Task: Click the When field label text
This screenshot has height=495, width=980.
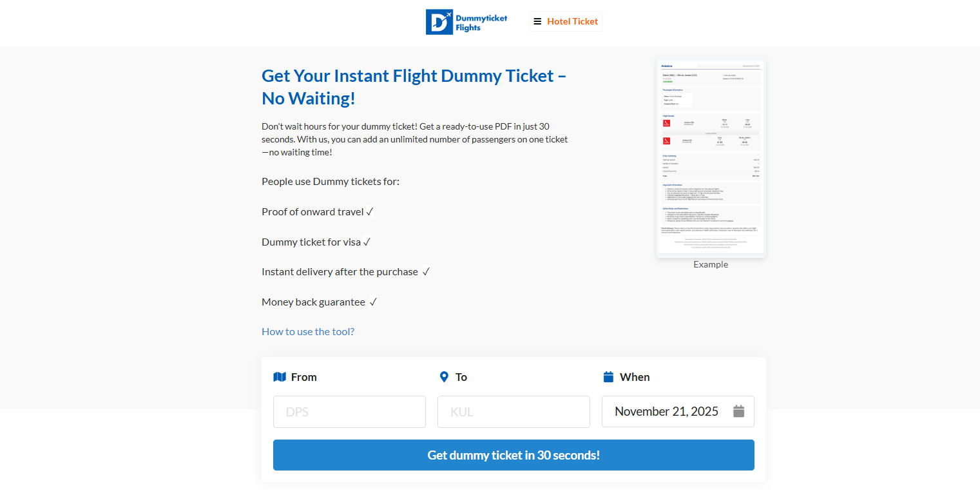Action: coord(635,377)
